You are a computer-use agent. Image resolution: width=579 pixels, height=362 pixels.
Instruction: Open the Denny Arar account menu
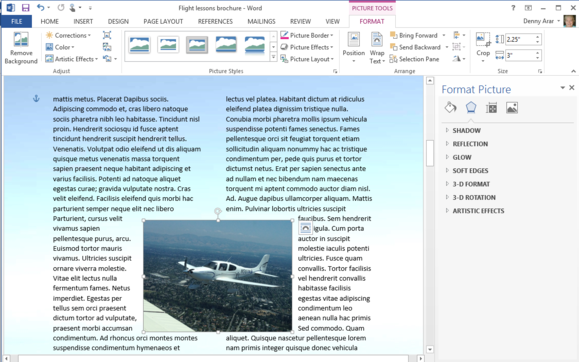click(541, 21)
